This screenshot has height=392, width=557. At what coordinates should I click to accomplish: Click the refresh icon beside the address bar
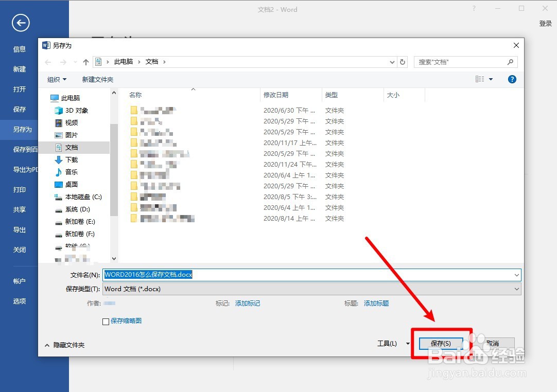[403, 61]
